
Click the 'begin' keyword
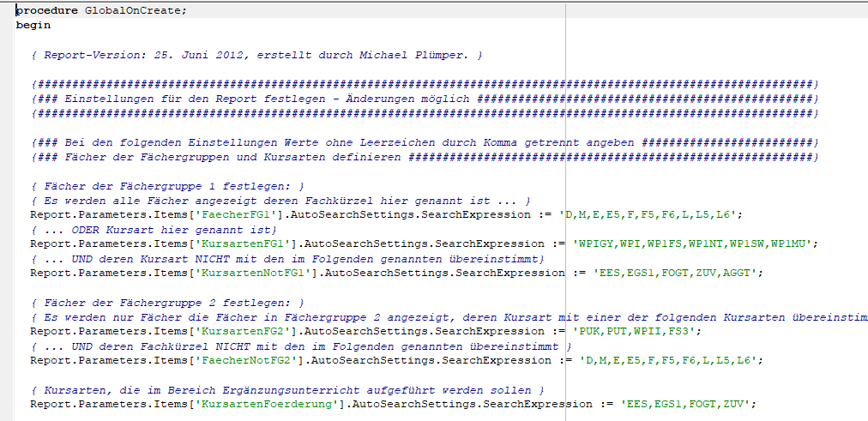click(33, 25)
